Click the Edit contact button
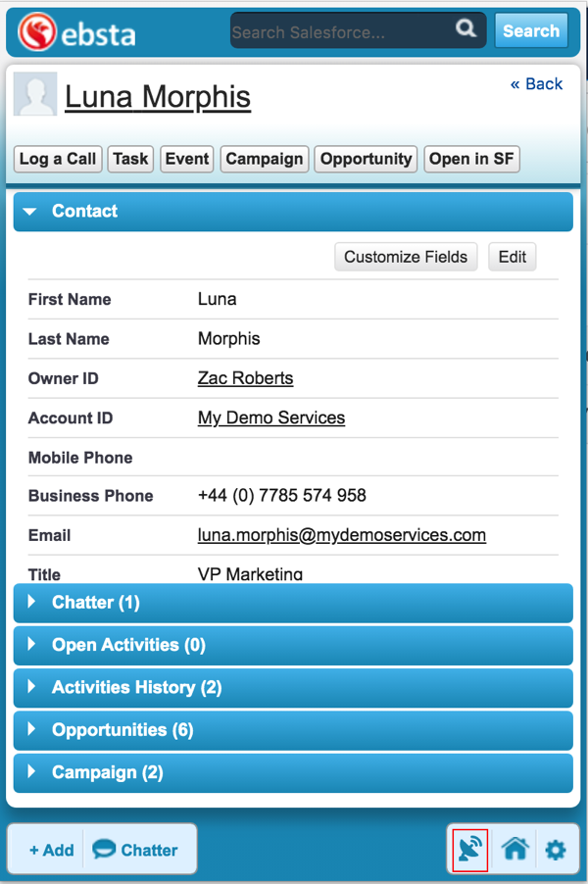The height and width of the screenshot is (884, 588). coord(512,257)
